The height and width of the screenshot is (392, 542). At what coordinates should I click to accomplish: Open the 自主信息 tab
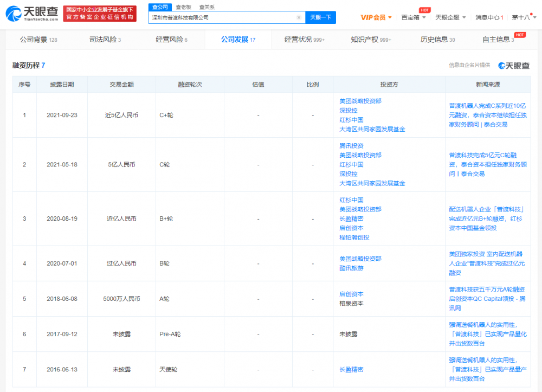click(498, 40)
